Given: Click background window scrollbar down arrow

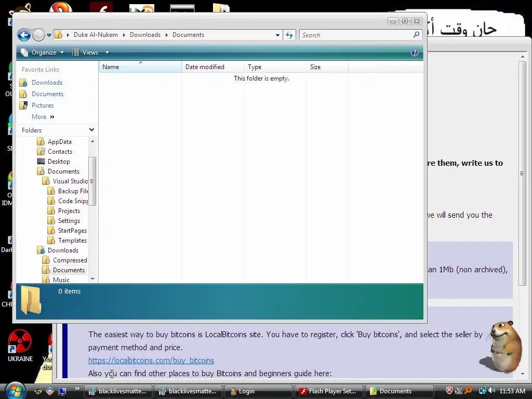Looking at the screenshot, I should click(523, 374).
